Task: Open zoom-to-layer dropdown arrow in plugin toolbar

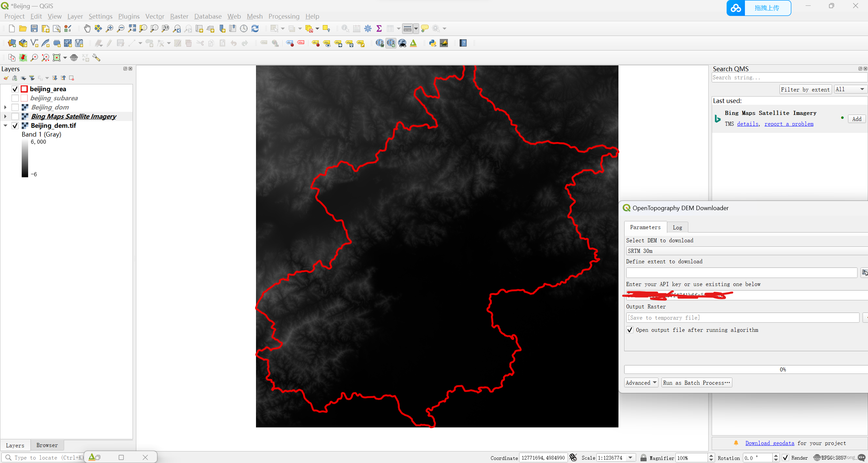Action: click(x=65, y=58)
